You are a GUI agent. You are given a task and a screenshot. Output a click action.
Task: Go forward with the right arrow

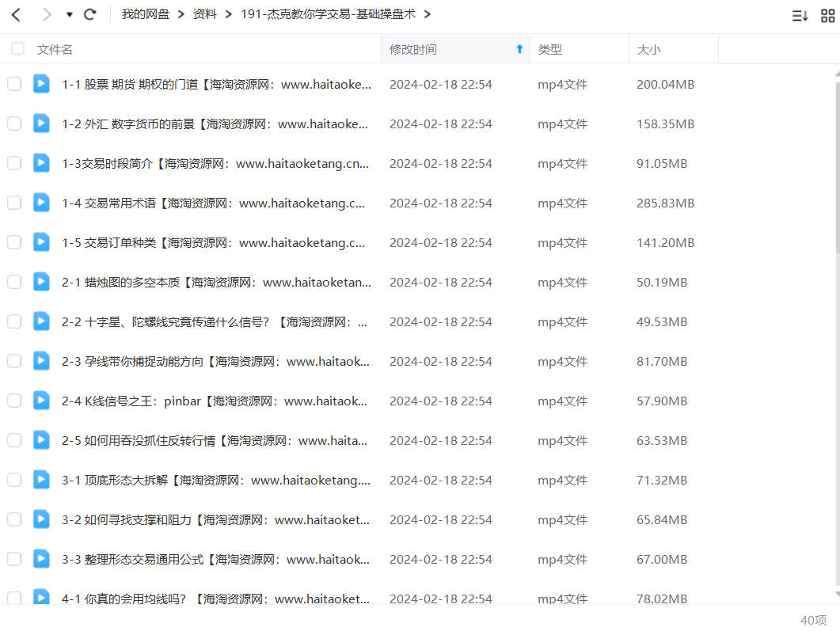click(x=47, y=14)
